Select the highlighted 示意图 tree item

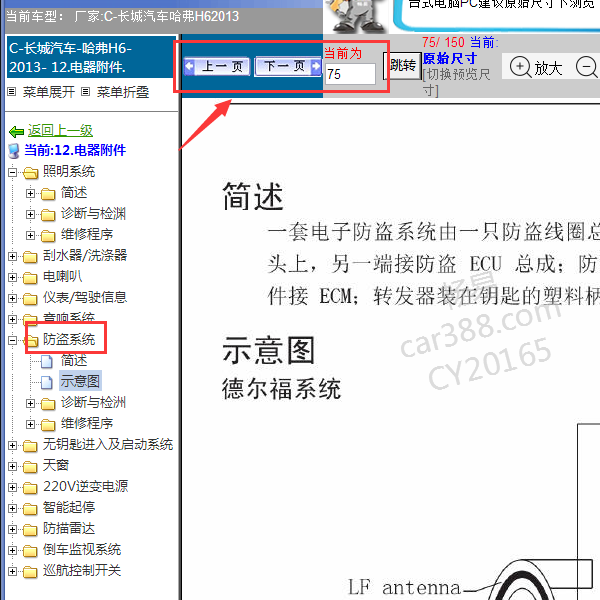point(80,381)
